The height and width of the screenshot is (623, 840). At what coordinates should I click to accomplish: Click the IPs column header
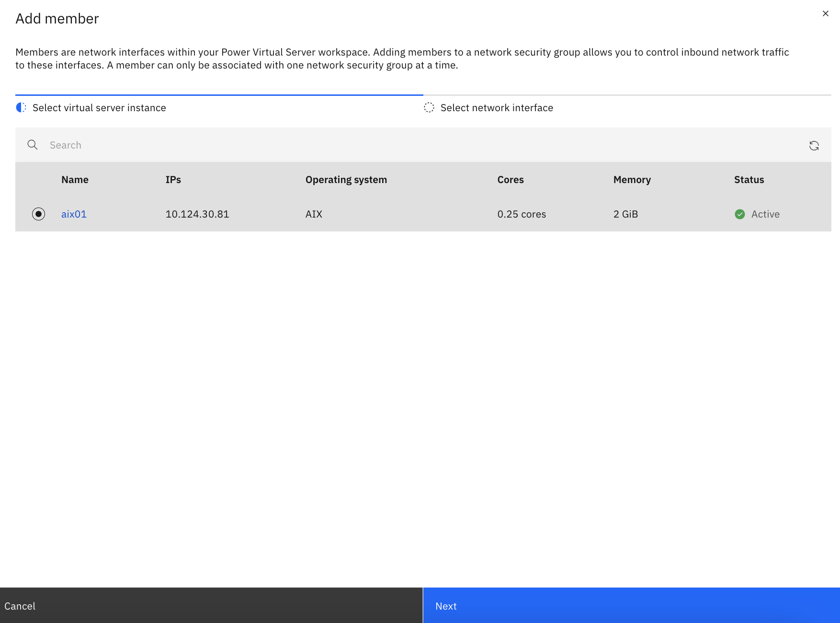[x=173, y=180]
